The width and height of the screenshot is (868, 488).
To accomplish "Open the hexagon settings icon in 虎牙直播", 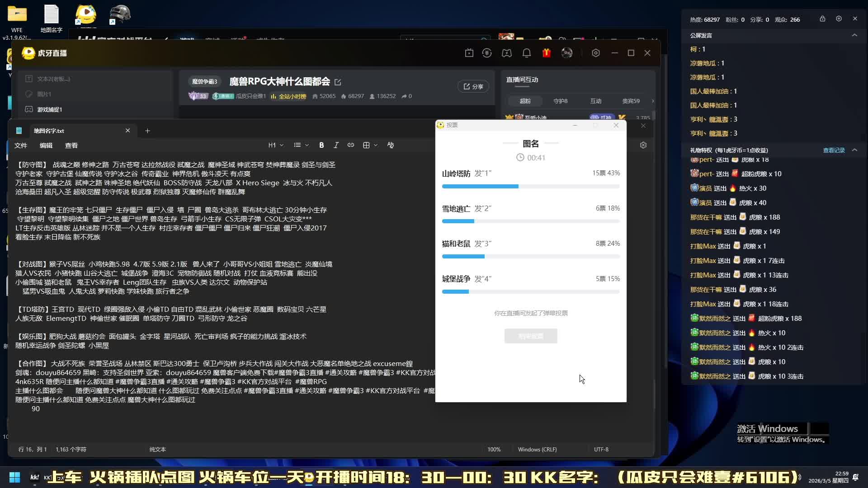I will pos(596,53).
